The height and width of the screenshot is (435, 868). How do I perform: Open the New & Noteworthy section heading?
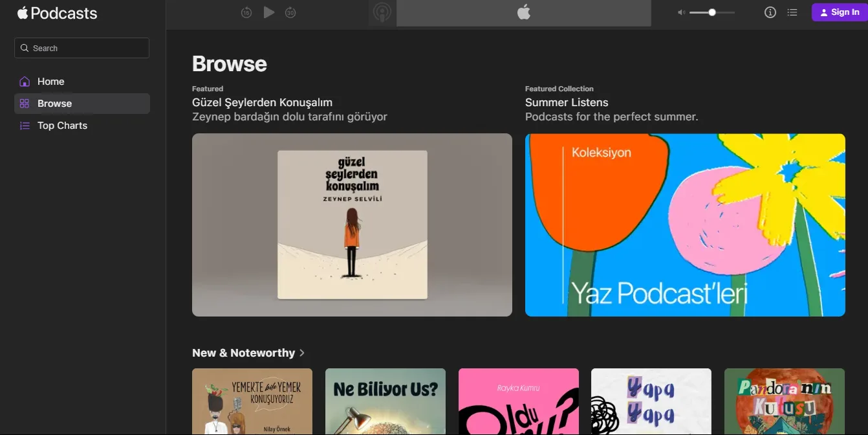click(x=243, y=353)
